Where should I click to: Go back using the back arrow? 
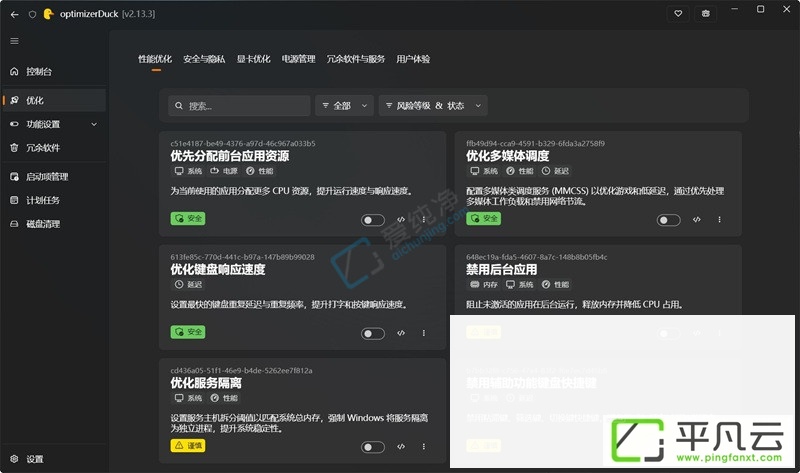pos(14,14)
